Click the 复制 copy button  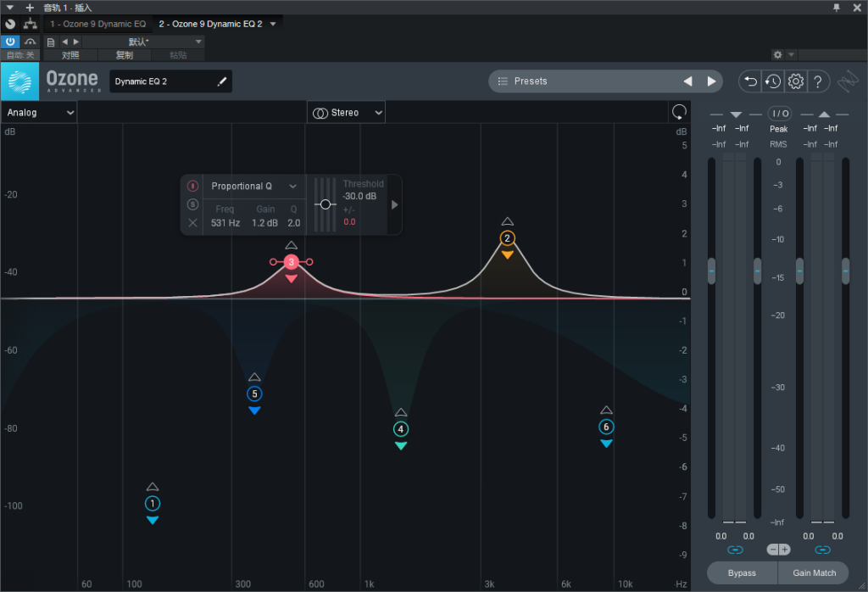point(124,55)
